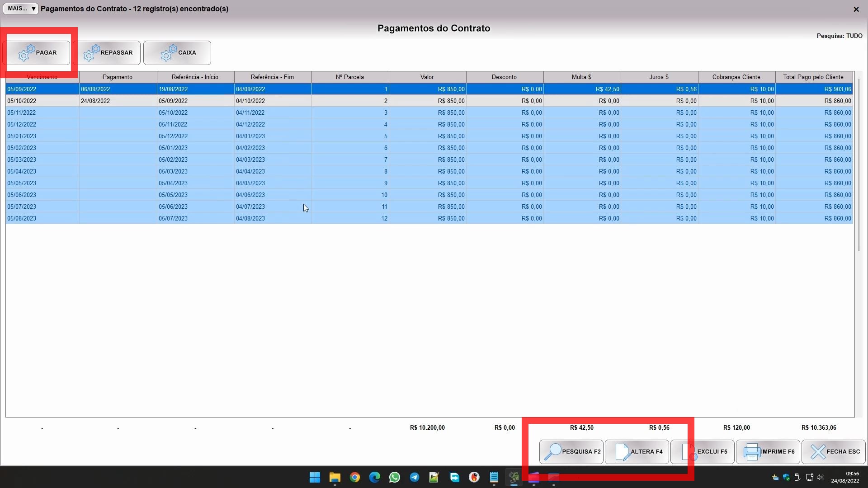Click FECHA ESC close button
Screen dimensions: 868x488
(834, 452)
